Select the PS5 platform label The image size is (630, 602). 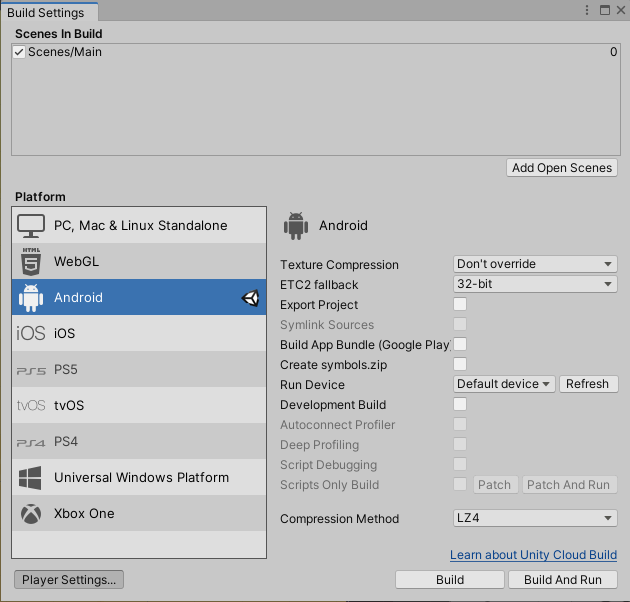click(x=65, y=370)
